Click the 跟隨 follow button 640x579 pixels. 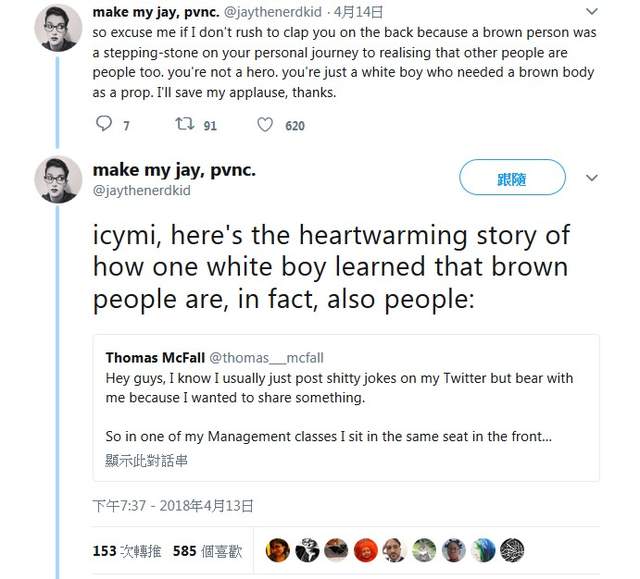pos(511,178)
